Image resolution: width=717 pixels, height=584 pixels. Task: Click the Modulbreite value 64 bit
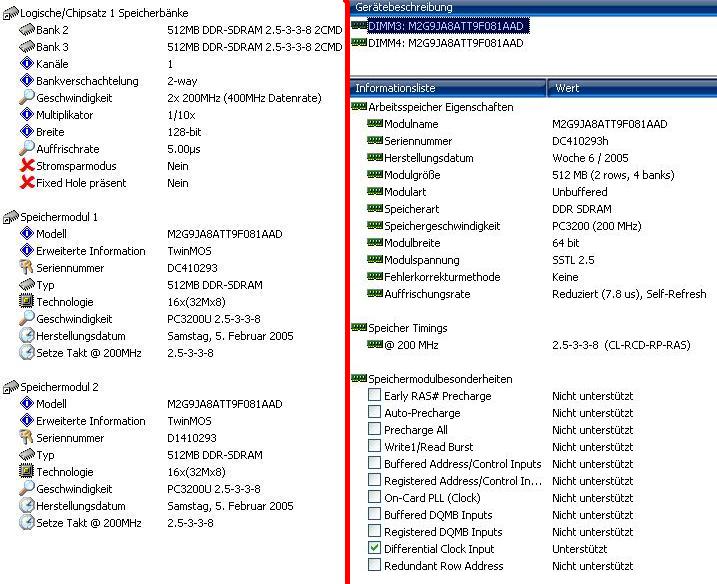point(566,243)
